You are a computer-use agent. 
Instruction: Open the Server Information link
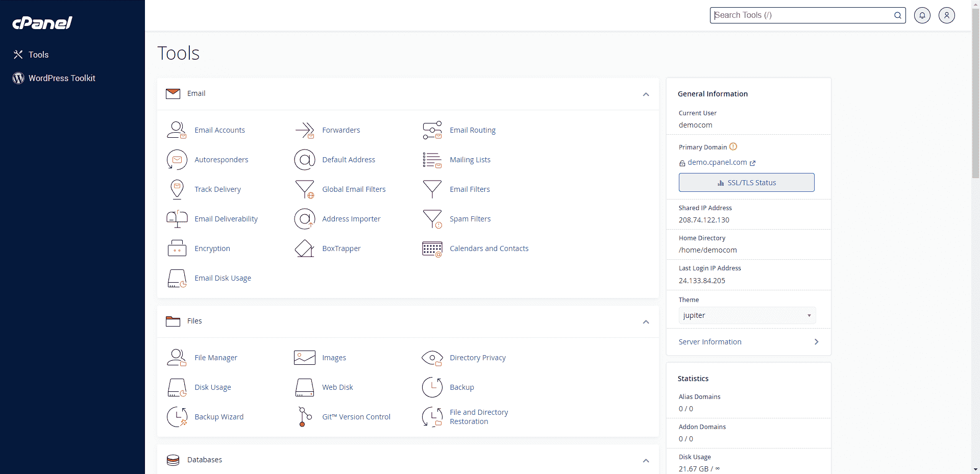coord(710,342)
